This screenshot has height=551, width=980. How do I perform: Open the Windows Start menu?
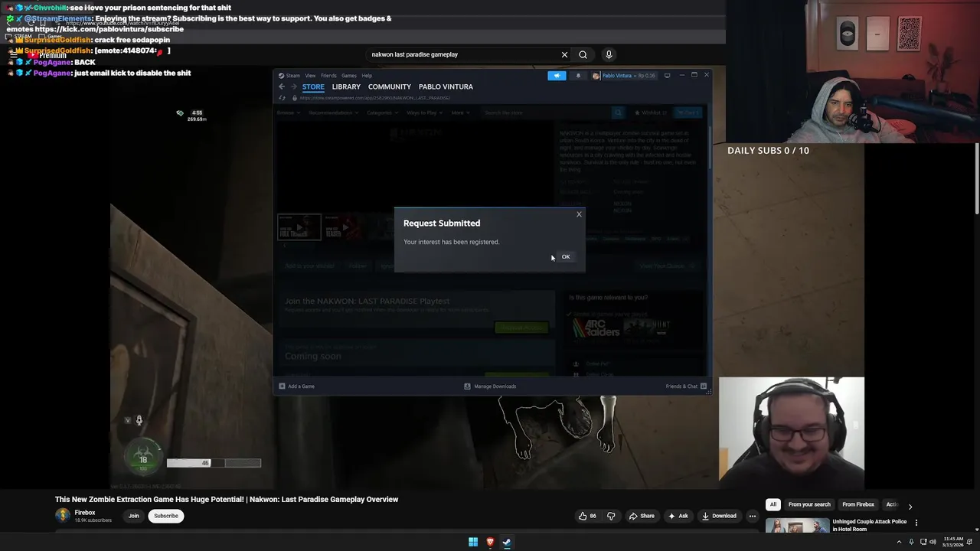[473, 543]
